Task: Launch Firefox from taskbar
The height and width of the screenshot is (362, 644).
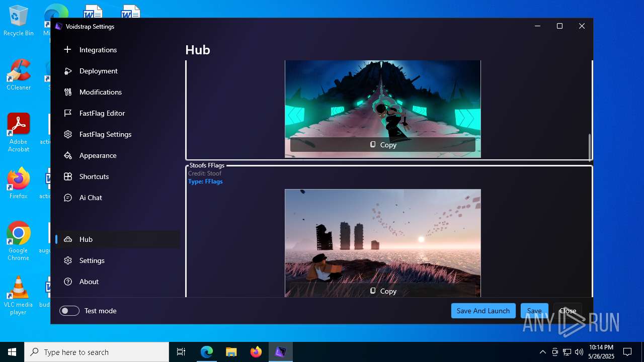Action: tap(256, 352)
